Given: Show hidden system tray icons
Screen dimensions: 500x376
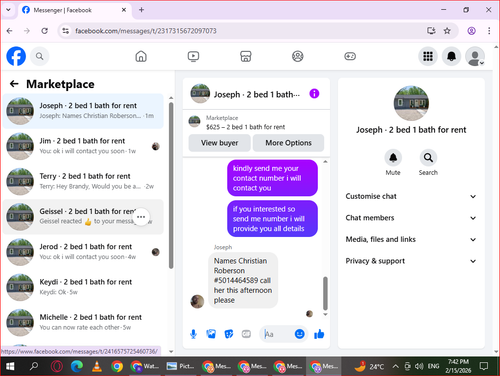Looking at the screenshot, I should click(395, 366).
